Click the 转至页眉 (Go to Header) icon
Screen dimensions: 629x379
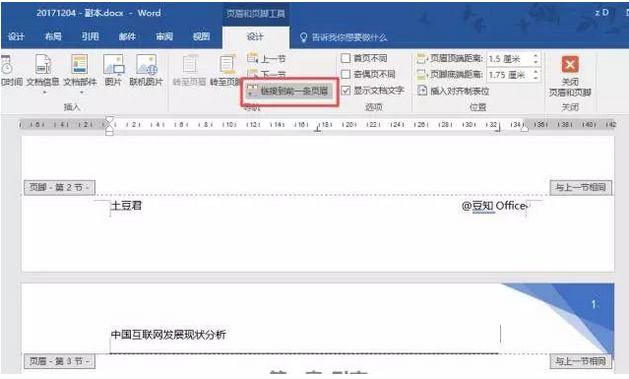pyautogui.click(x=190, y=64)
